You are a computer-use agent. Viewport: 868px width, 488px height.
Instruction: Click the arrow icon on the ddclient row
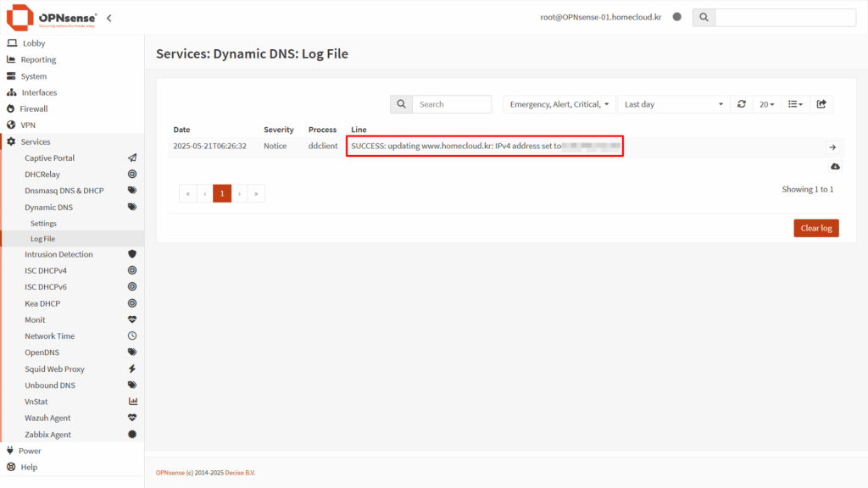832,147
